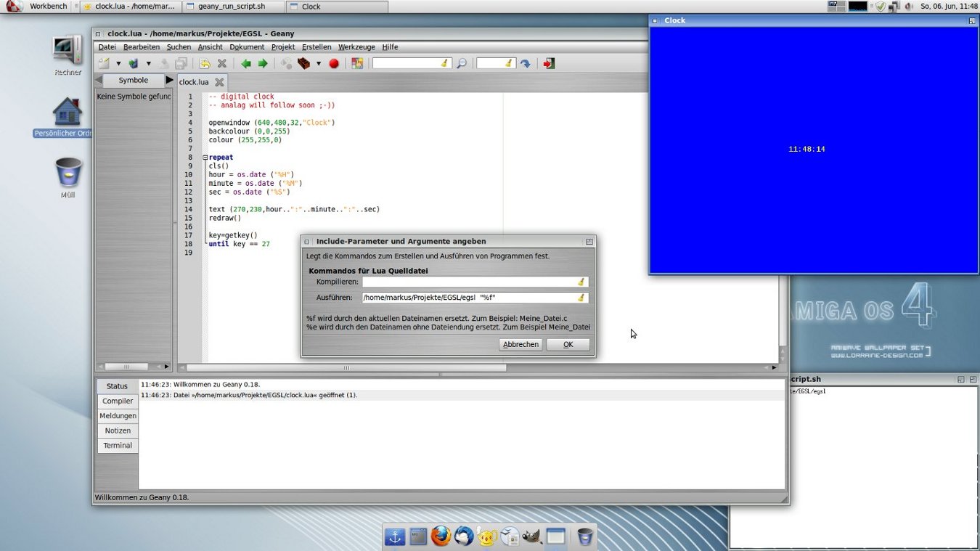Navigate back with the green left arrow
The height and width of the screenshot is (551, 980).
(246, 64)
